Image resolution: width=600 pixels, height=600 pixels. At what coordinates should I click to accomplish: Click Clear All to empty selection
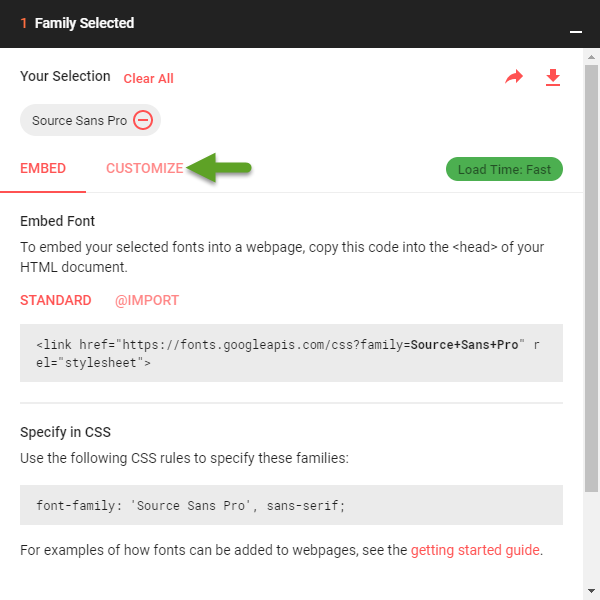pyautogui.click(x=148, y=78)
